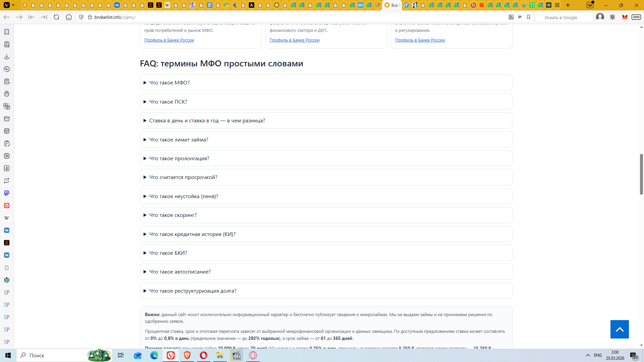Viewport: 644px width, 362px height.
Task: Expand the 'Что такое БКИ?' question
Action: coord(168,253)
